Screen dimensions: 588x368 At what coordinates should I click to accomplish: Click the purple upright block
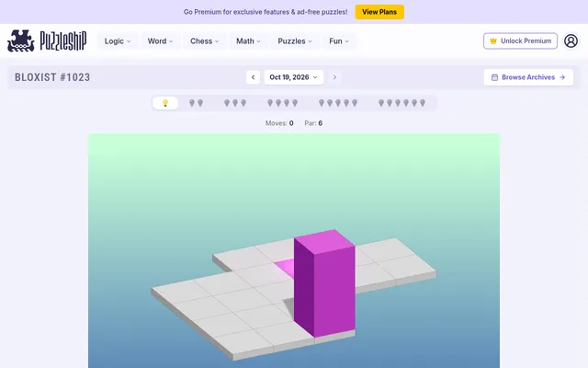(324, 282)
